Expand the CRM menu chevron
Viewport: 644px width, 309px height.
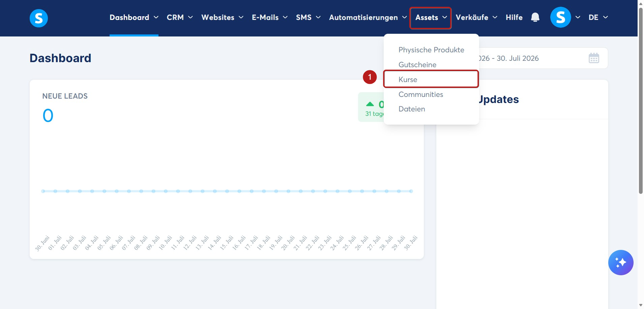tap(191, 17)
